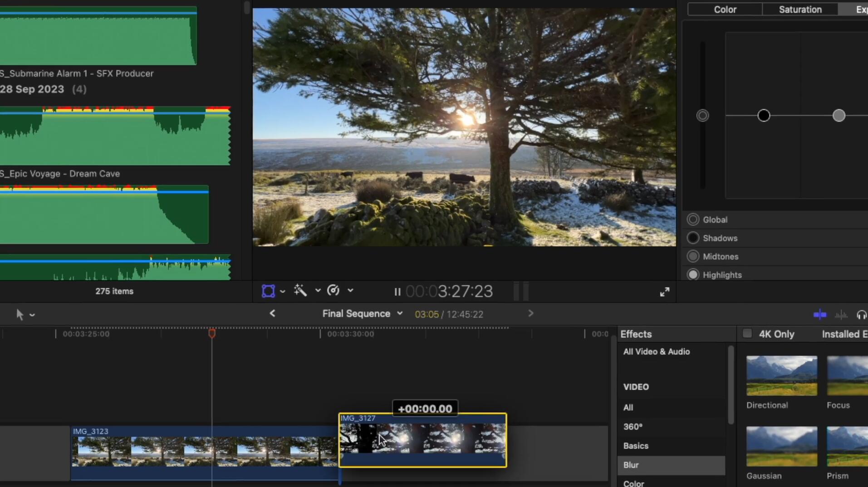Select the Global color control
The width and height of the screenshot is (868, 487).
pyautogui.click(x=693, y=219)
